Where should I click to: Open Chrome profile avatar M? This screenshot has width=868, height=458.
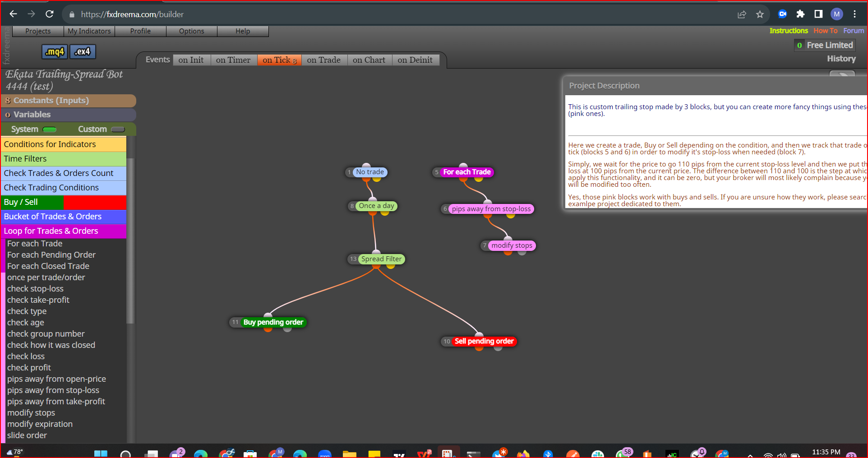(x=836, y=14)
